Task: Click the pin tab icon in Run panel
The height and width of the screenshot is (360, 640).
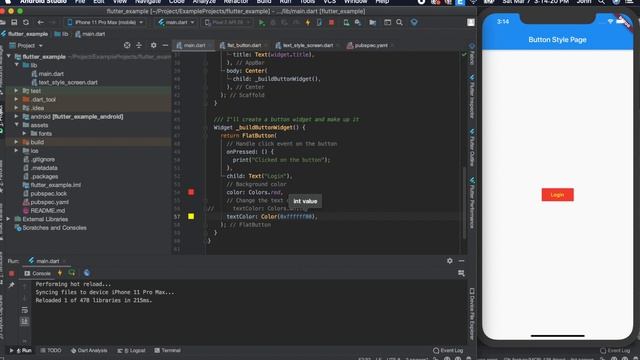Action: point(11,285)
